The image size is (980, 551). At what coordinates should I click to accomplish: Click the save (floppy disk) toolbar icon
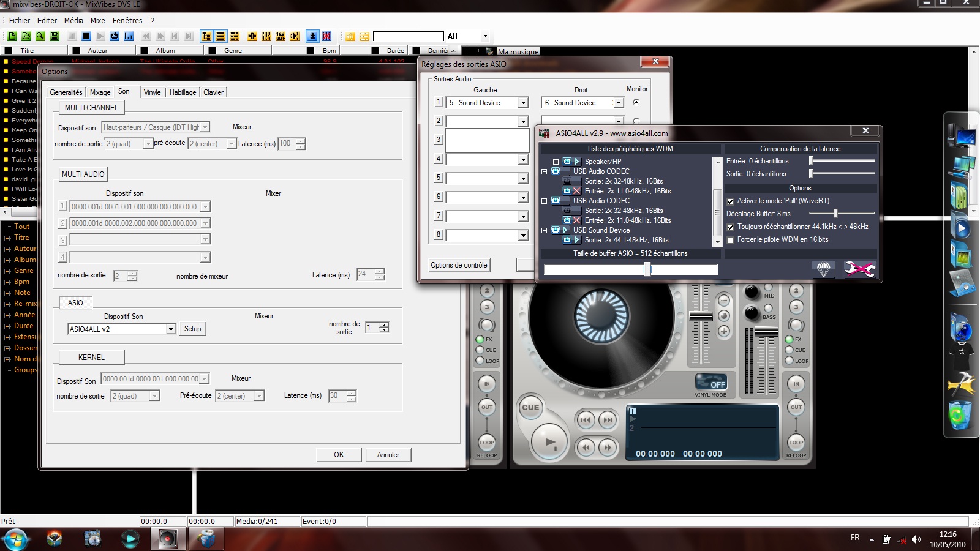[x=55, y=37]
